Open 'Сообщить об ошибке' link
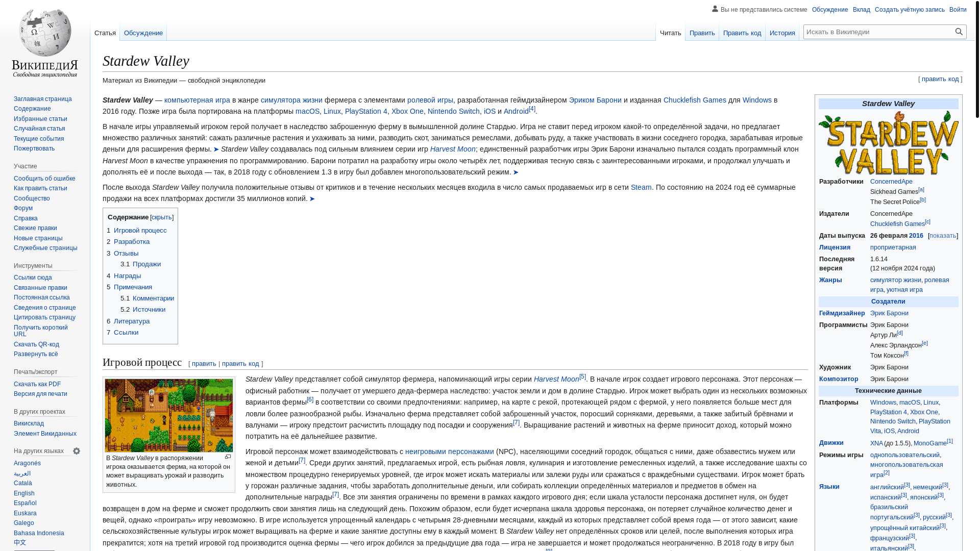Screen dimensions: 980x551 (44, 179)
